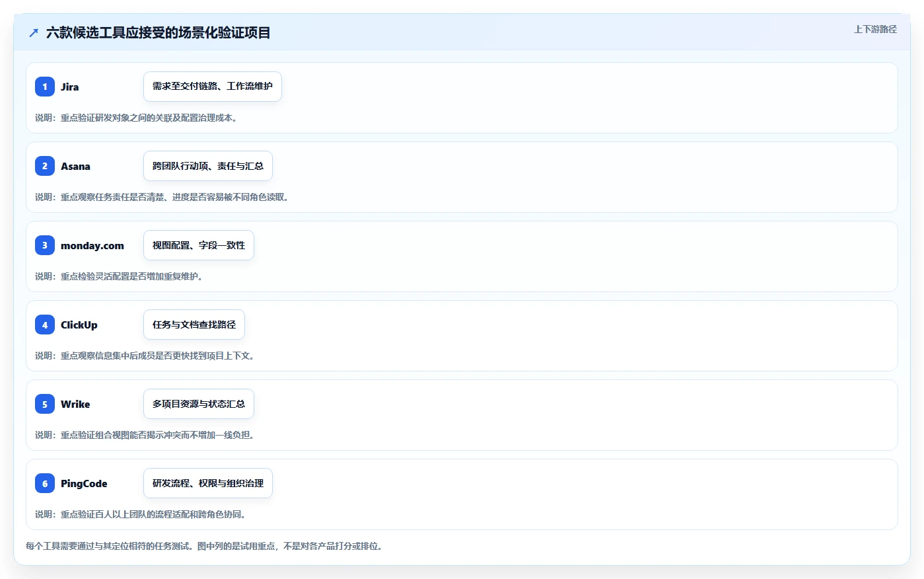Viewport: 924px width, 579px height.
Task: Select the Wrike tool name
Action: pos(75,404)
